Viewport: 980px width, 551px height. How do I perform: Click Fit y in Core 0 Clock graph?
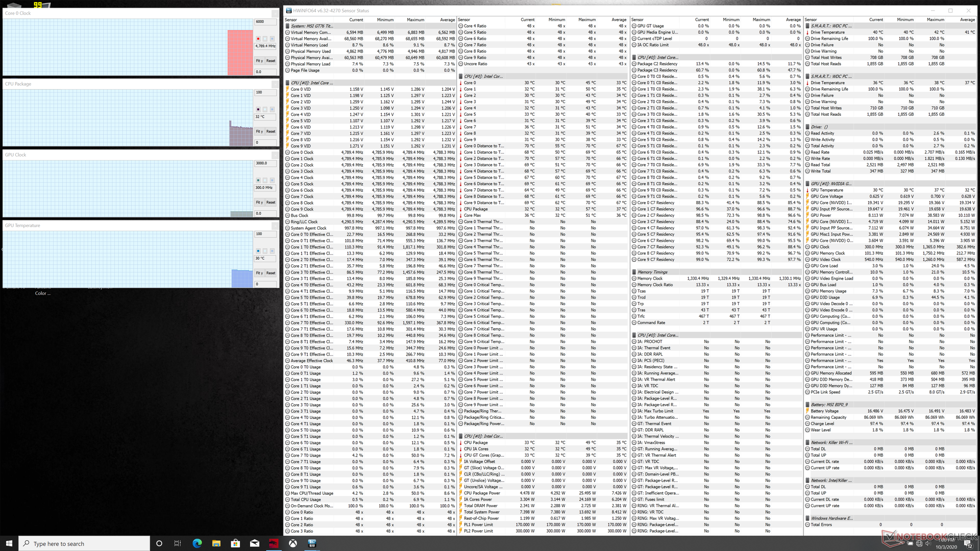coord(259,61)
